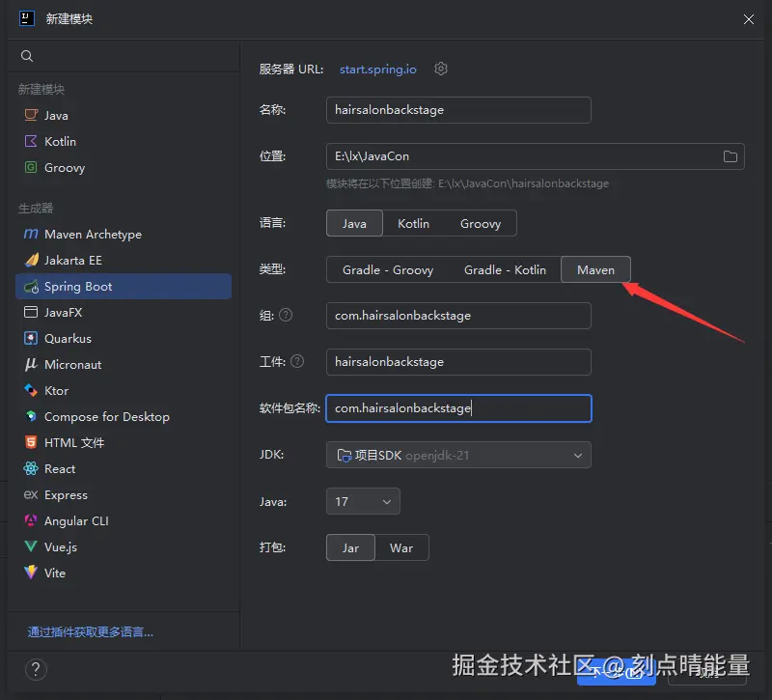772x700 pixels.
Task: Open the start.spring.io server URL link
Action: pyautogui.click(x=378, y=69)
